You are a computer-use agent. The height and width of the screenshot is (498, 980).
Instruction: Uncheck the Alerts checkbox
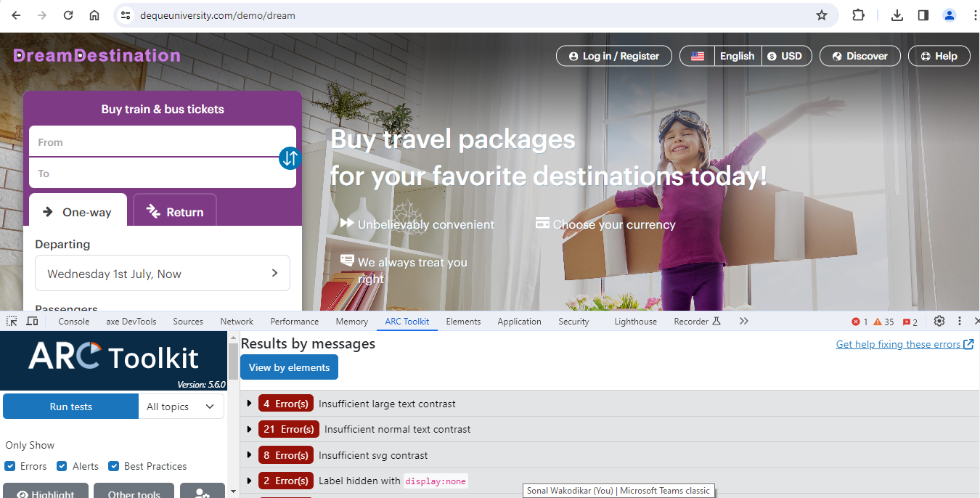point(62,466)
